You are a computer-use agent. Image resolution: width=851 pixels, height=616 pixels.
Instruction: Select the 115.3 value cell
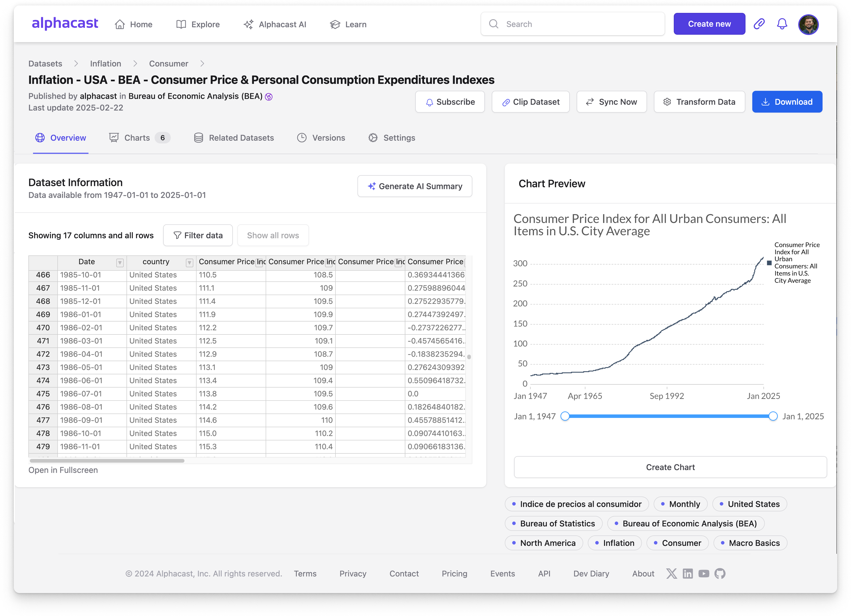231,446
